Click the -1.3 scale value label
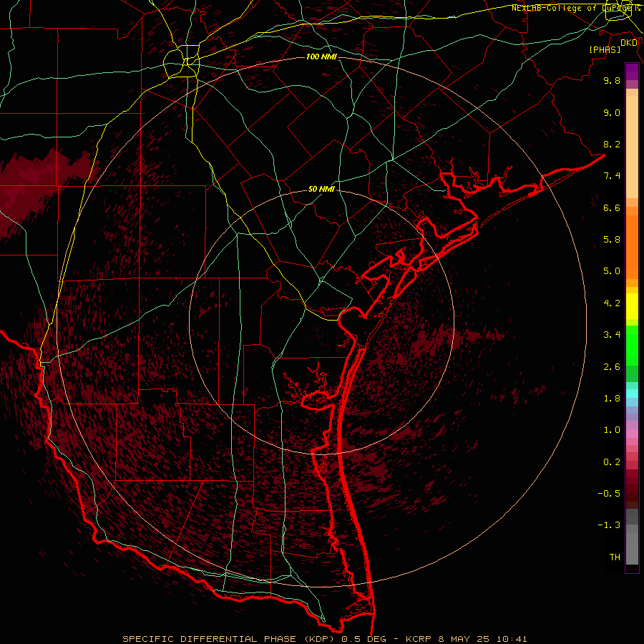Viewport: 644px width, 644px height. 609,525
